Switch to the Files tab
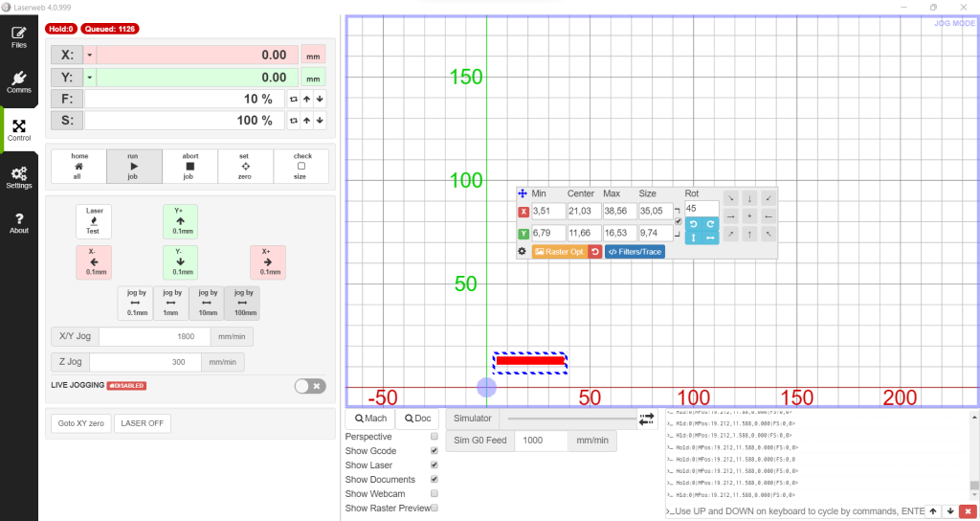980x521 pixels. [19, 37]
